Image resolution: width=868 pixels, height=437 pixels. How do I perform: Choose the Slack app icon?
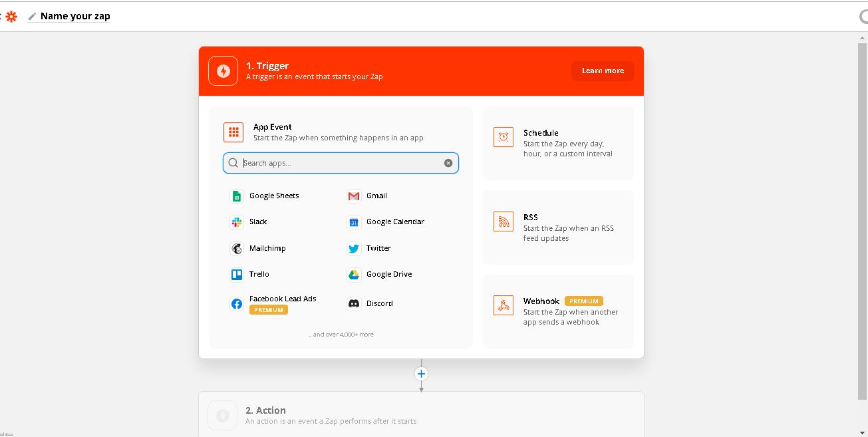click(x=236, y=222)
